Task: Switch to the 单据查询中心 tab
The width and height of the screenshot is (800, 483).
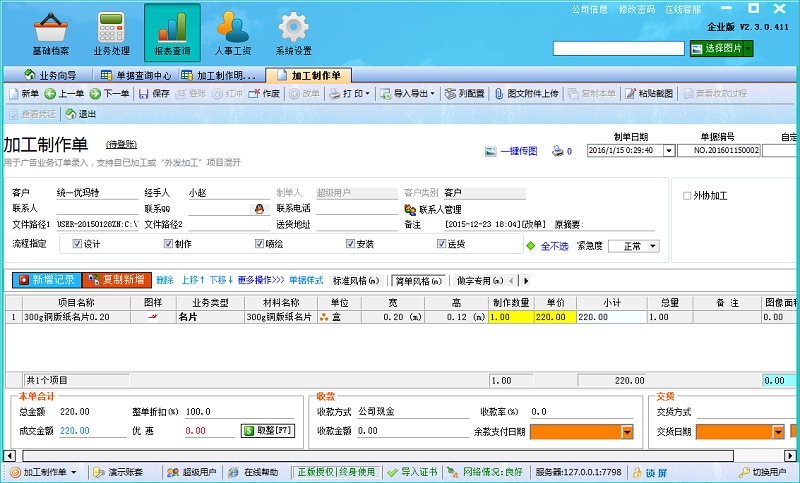Action: [x=136, y=75]
